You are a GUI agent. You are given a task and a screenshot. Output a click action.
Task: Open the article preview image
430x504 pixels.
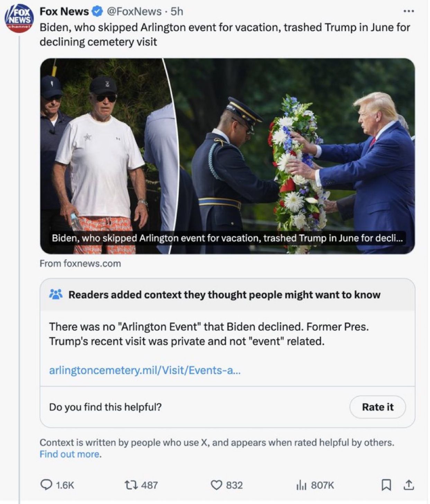227,156
